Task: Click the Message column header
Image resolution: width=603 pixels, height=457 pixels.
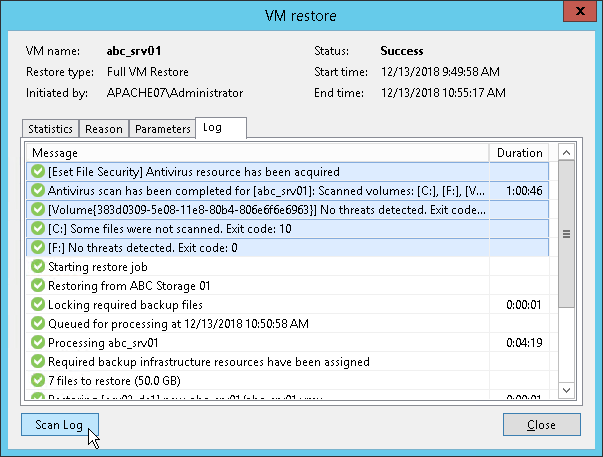Action: pos(258,153)
